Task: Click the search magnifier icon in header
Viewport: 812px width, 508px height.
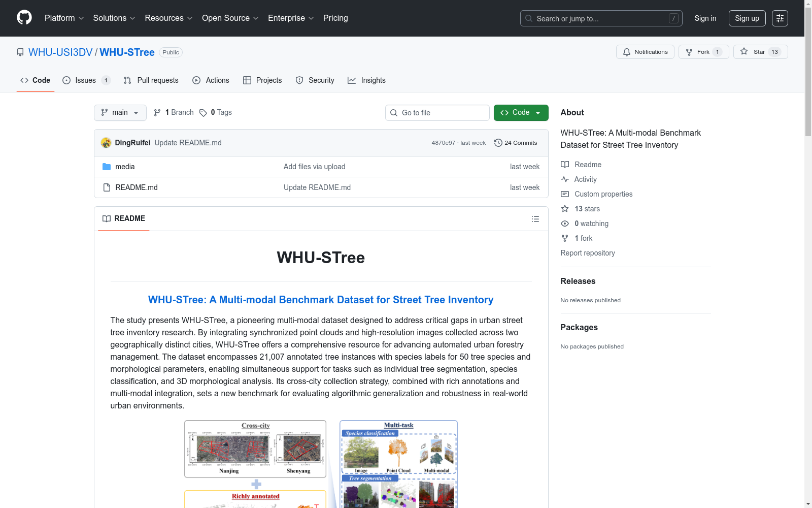Action: [x=529, y=18]
